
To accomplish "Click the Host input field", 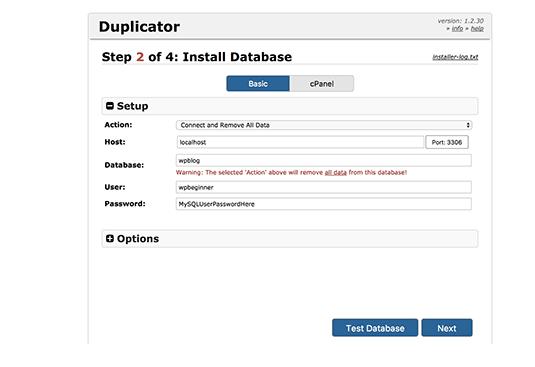I will point(300,142).
